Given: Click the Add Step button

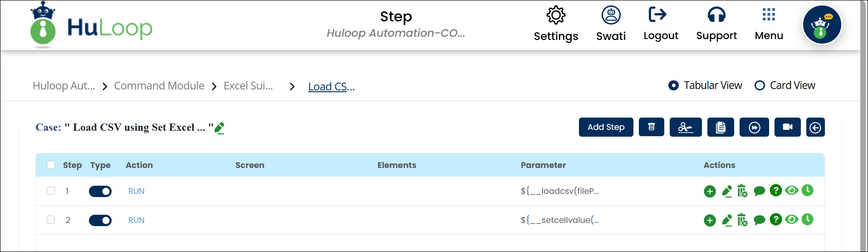Looking at the screenshot, I should (606, 127).
